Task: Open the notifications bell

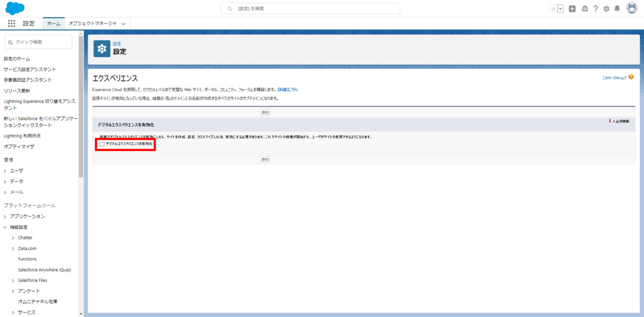Action: click(617, 9)
